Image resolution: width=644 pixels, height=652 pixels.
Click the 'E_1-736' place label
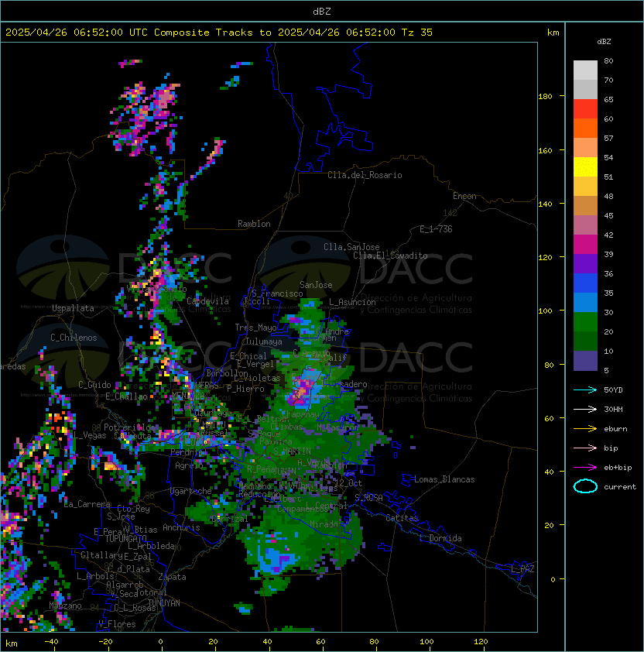click(436, 229)
